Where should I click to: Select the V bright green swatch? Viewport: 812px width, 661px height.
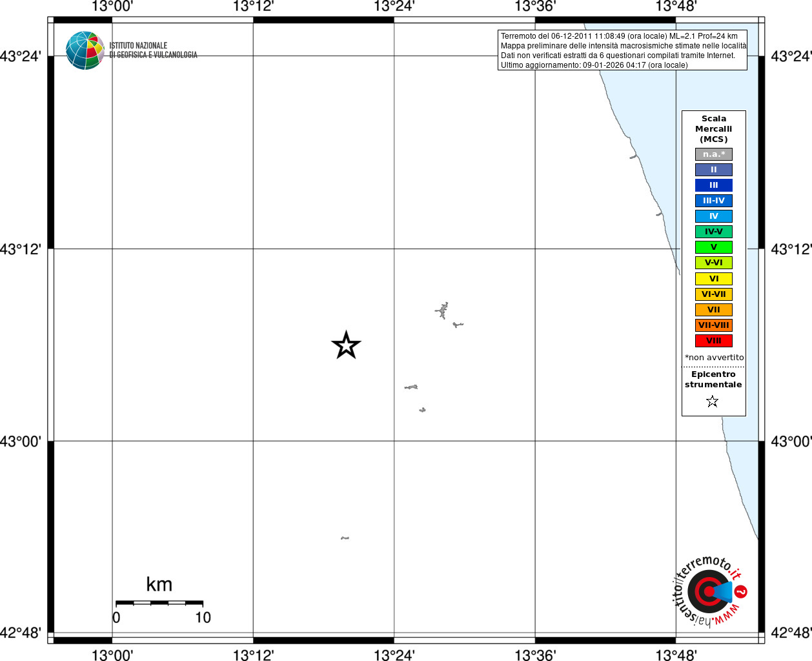coord(714,247)
